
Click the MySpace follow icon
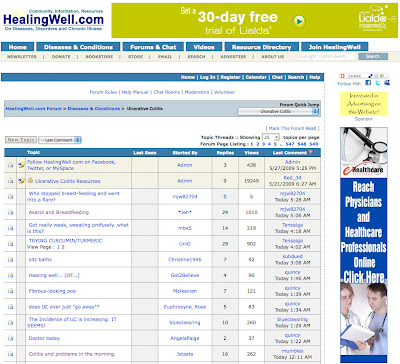[x=387, y=83]
